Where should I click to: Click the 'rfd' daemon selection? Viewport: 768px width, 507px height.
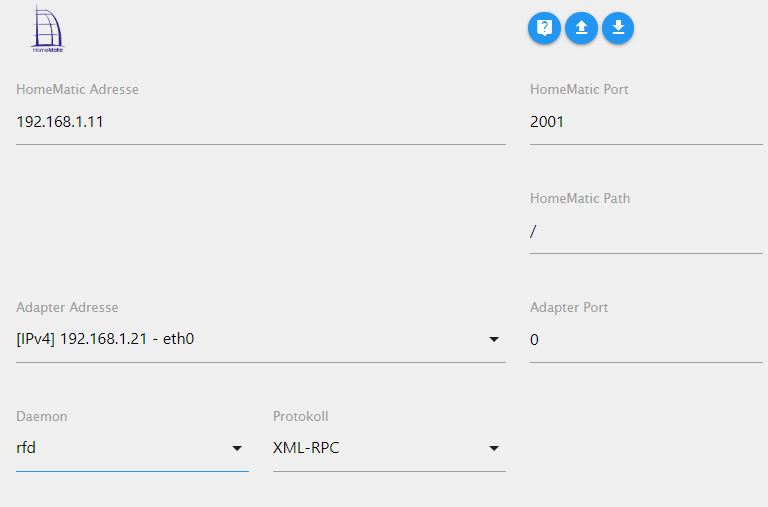tap(26, 448)
